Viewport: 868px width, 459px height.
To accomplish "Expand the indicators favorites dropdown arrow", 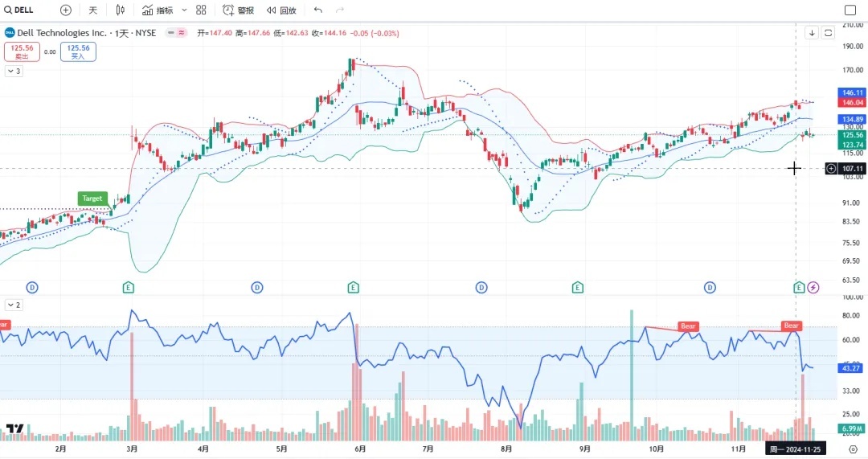I will click(184, 10).
